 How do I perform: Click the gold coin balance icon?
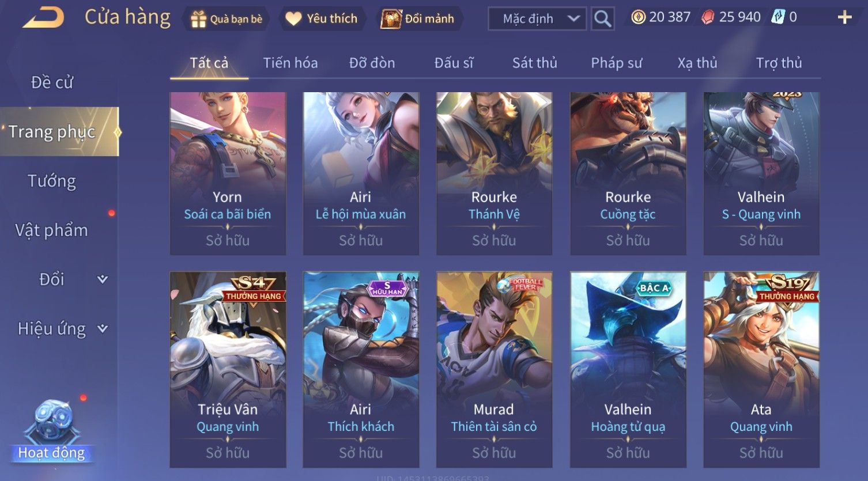pyautogui.click(x=638, y=17)
